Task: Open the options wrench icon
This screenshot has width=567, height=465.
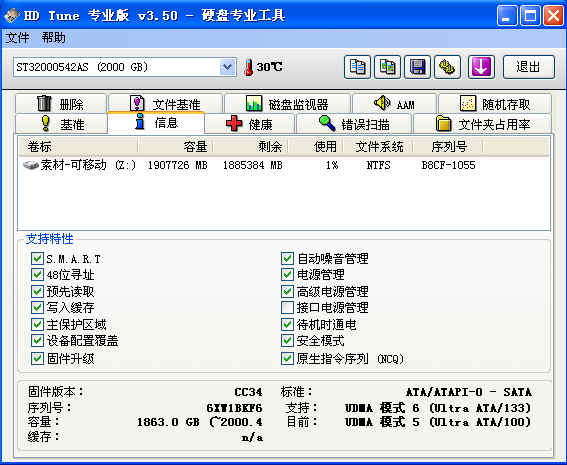Action: pyautogui.click(x=447, y=67)
